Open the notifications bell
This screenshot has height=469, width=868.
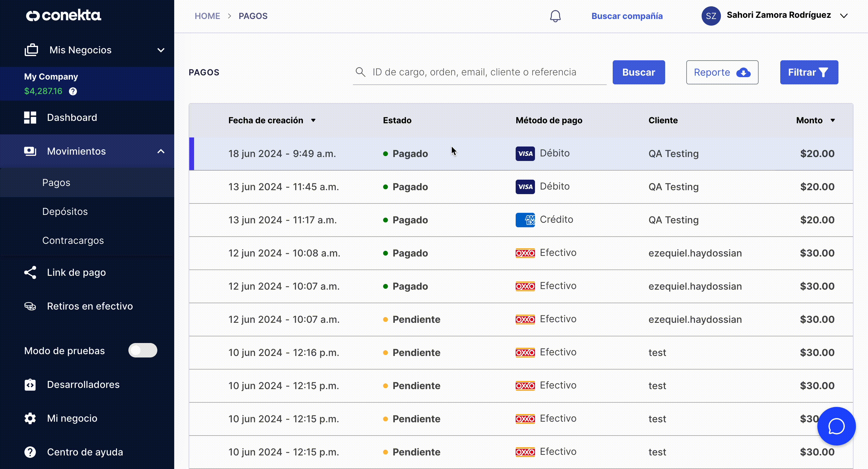coord(555,16)
